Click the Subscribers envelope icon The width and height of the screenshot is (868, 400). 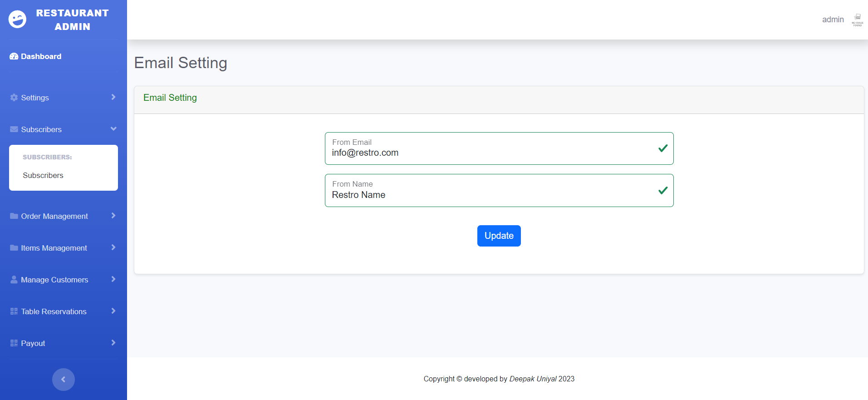[14, 129]
